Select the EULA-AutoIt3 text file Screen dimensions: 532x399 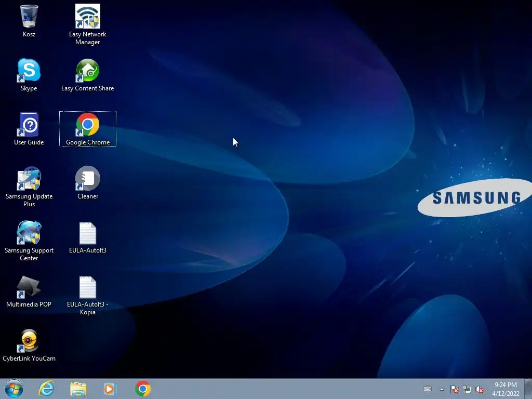click(x=87, y=237)
